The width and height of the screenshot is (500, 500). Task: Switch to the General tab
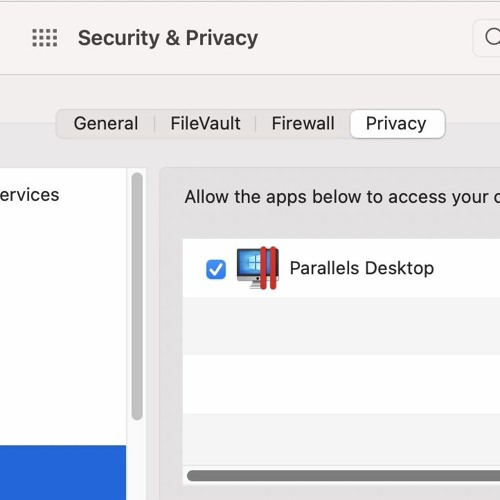click(106, 123)
